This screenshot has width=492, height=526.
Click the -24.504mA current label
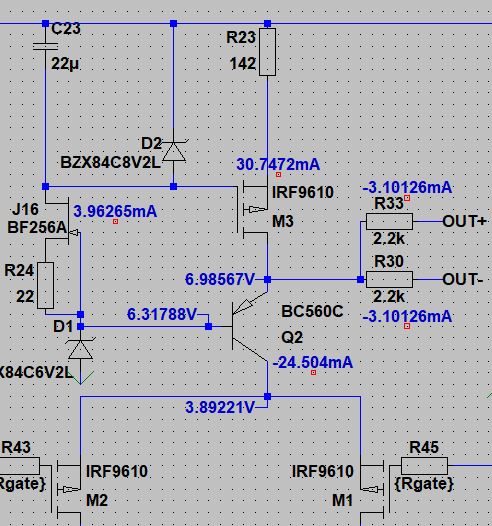[x=313, y=363]
